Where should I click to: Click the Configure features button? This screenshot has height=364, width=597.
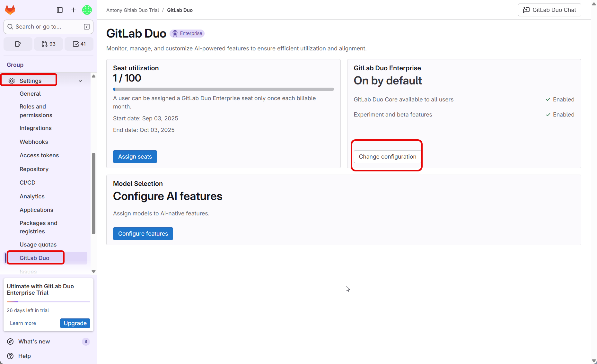143,234
